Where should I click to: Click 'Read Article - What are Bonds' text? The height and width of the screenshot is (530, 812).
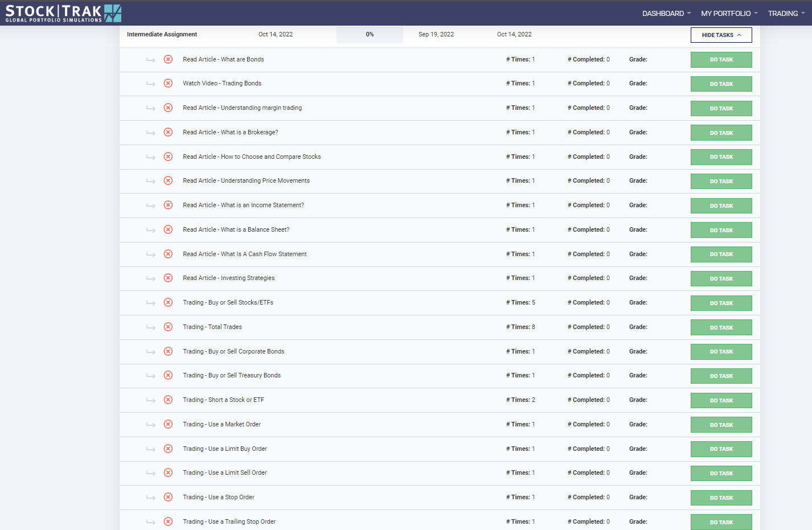223,59
